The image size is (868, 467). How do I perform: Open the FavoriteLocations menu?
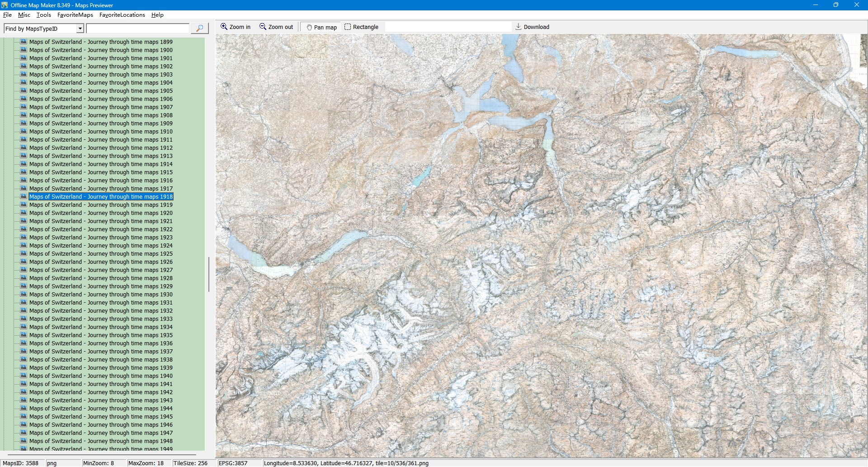point(122,15)
